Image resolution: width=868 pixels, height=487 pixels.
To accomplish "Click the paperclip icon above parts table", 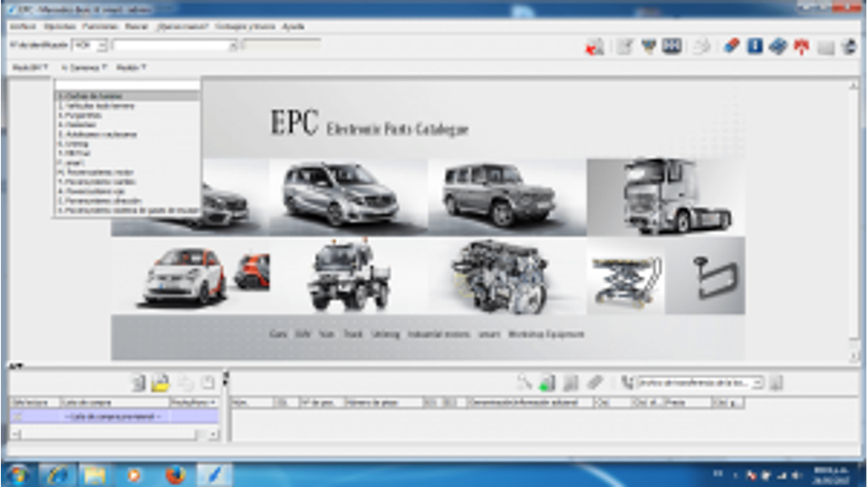I will (x=594, y=383).
